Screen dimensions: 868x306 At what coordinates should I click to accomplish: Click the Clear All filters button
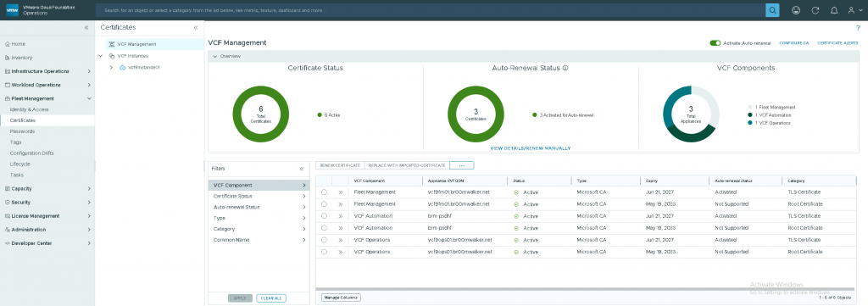point(271,298)
